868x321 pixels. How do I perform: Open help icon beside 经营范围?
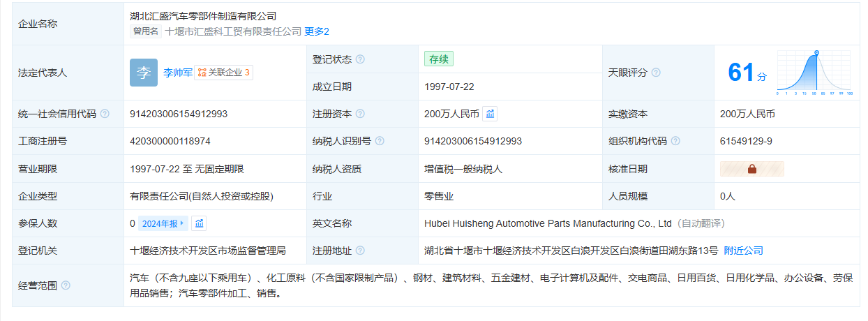click(66, 285)
